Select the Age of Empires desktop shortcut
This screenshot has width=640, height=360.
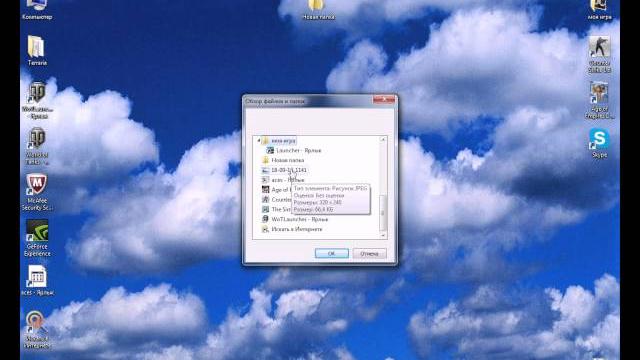(599, 100)
